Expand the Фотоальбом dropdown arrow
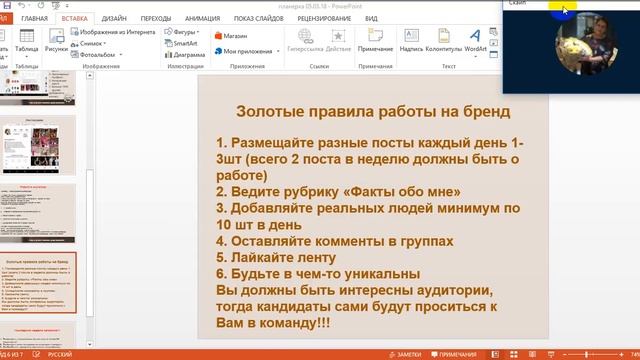This screenshot has height=360, width=640. [121, 55]
